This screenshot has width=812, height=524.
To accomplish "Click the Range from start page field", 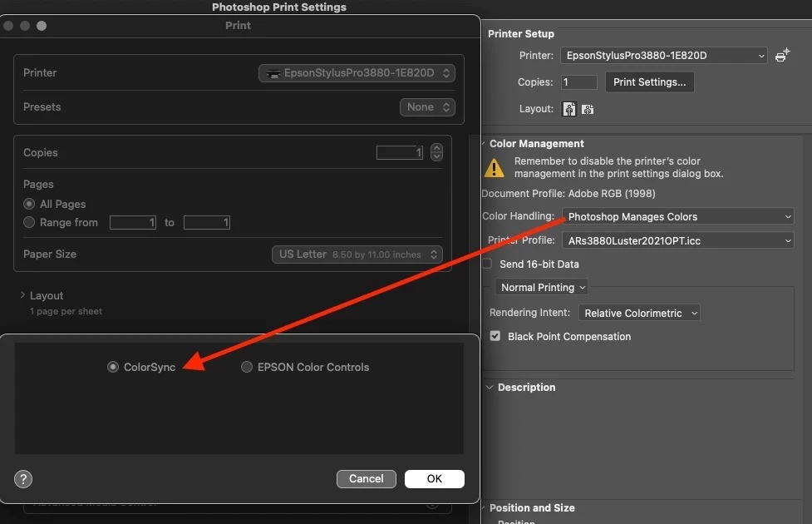I will pyautogui.click(x=133, y=222).
